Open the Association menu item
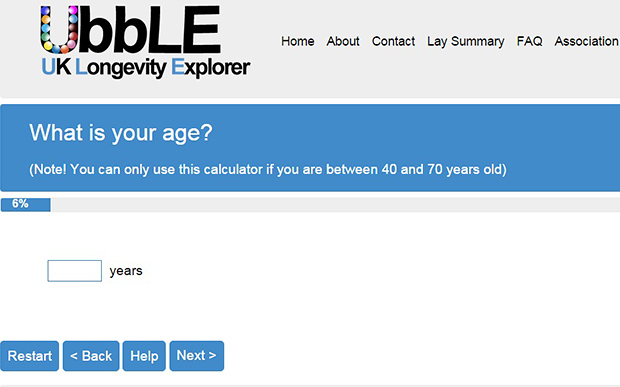 click(586, 41)
